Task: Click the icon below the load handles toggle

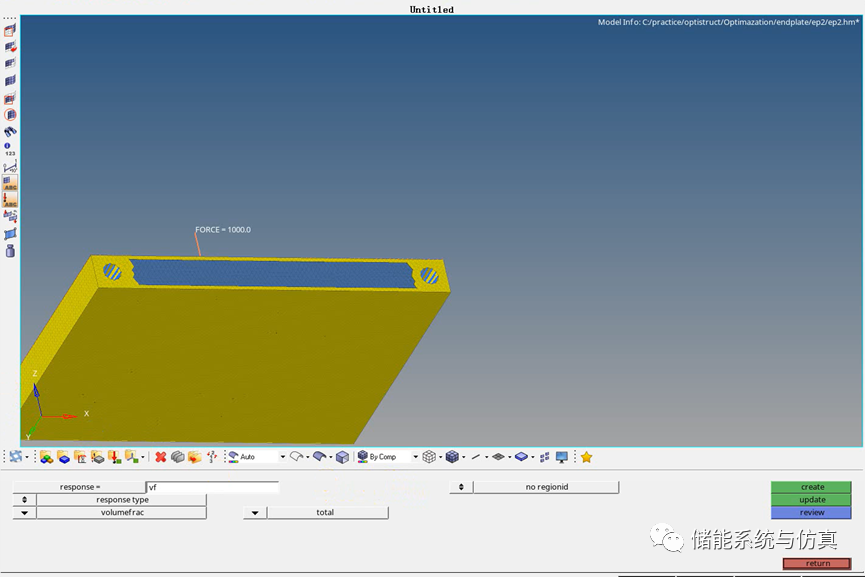Action: point(10,216)
